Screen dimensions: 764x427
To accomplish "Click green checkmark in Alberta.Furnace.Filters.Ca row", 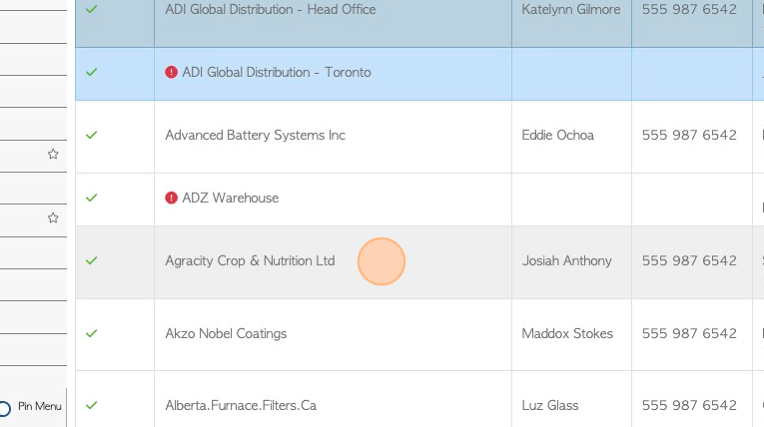I will 92,405.
